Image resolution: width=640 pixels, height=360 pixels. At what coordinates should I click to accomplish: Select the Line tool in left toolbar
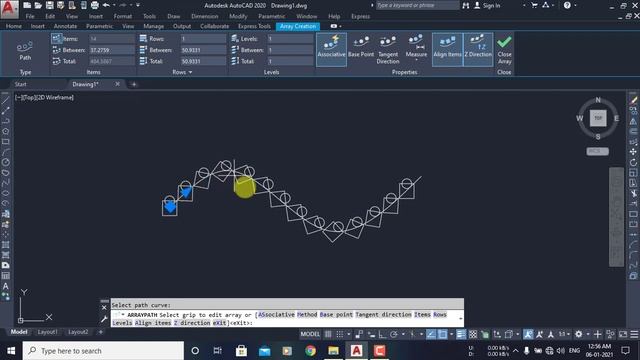[5, 100]
